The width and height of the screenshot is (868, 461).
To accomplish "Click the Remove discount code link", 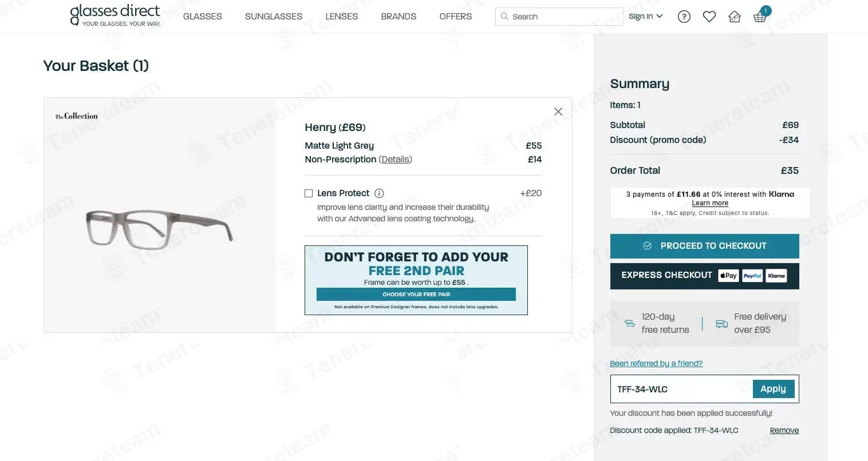I will (784, 431).
